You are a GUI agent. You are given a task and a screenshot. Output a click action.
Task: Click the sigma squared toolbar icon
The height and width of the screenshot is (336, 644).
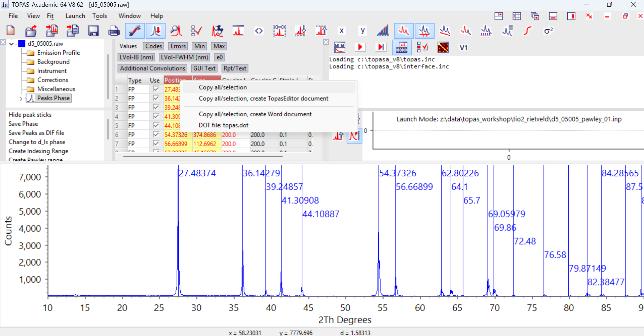coord(548,31)
